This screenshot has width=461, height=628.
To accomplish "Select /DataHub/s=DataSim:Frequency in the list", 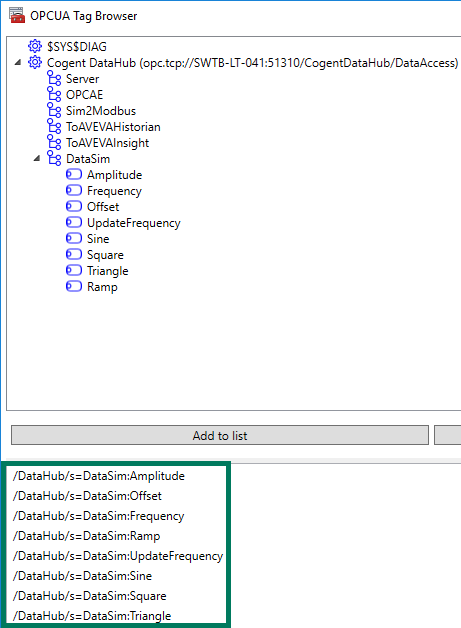I will pyautogui.click(x=98, y=516).
